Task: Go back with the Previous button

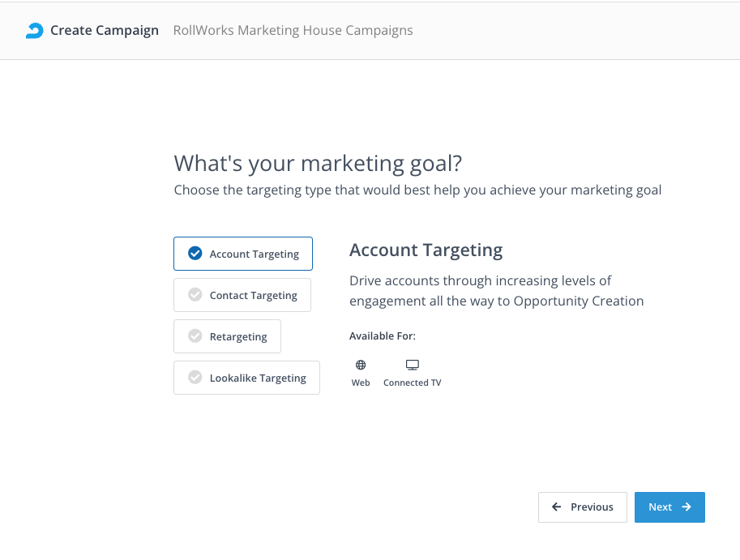Action: (x=582, y=507)
